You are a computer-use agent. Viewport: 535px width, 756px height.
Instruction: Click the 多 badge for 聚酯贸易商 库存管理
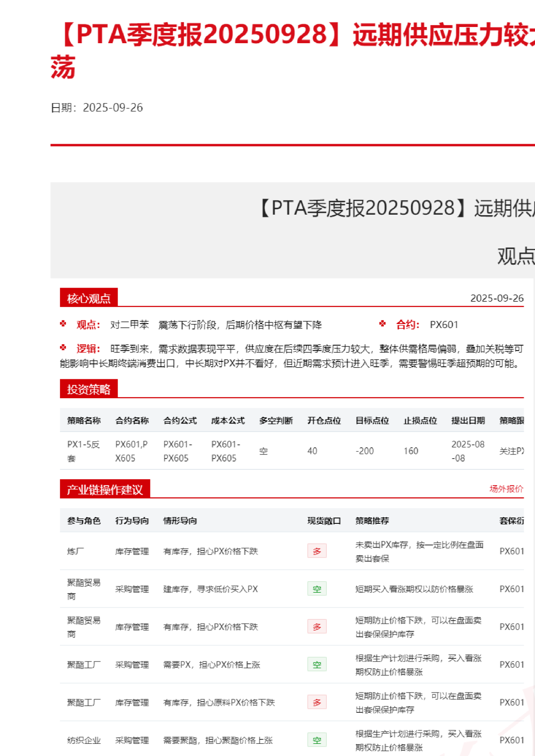point(317,627)
